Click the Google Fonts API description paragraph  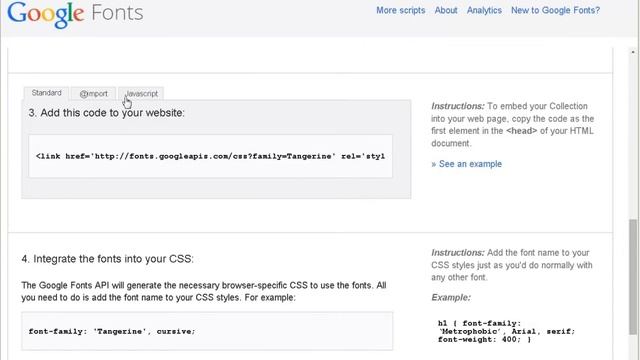click(x=204, y=291)
